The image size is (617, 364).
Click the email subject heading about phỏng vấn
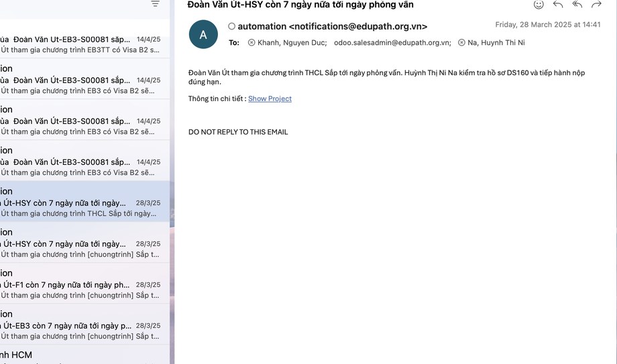click(300, 5)
